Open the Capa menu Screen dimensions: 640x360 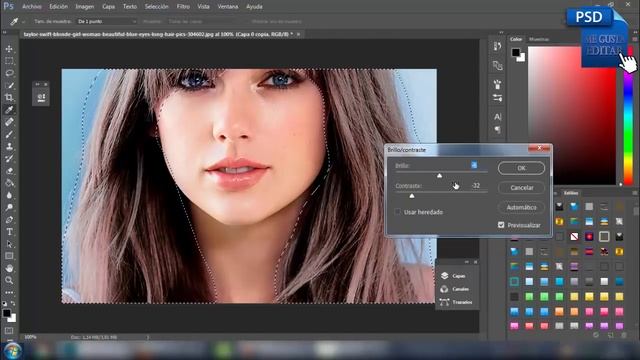point(108,7)
